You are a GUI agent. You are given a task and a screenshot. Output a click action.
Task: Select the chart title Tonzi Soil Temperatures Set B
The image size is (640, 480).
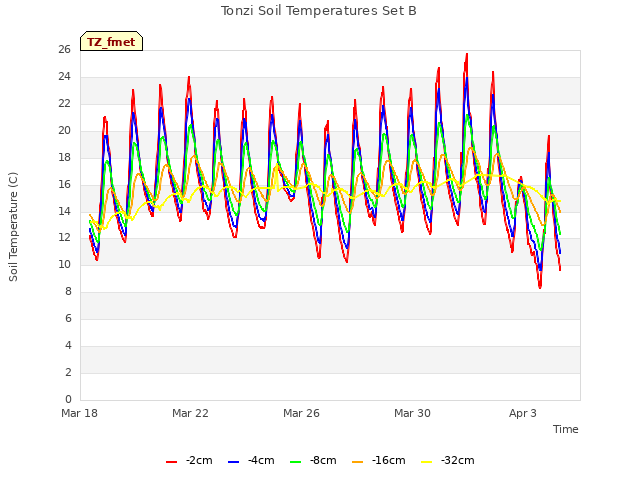(x=318, y=11)
